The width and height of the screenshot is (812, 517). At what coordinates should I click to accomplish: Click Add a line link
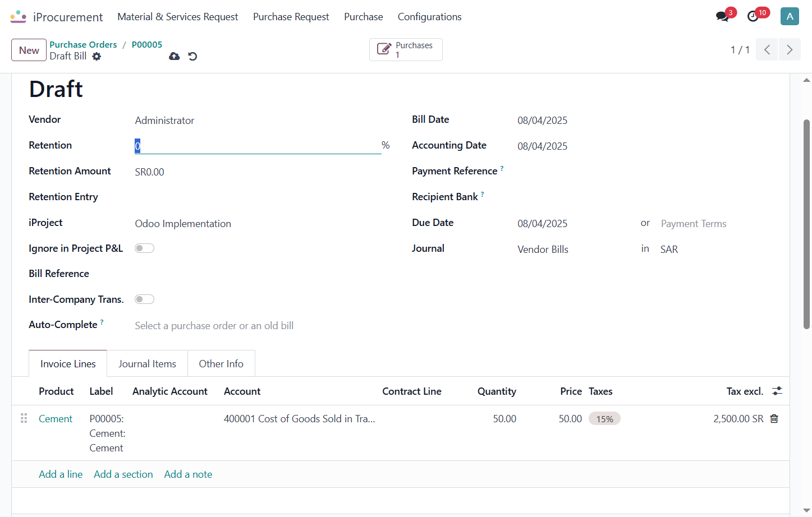click(x=61, y=474)
